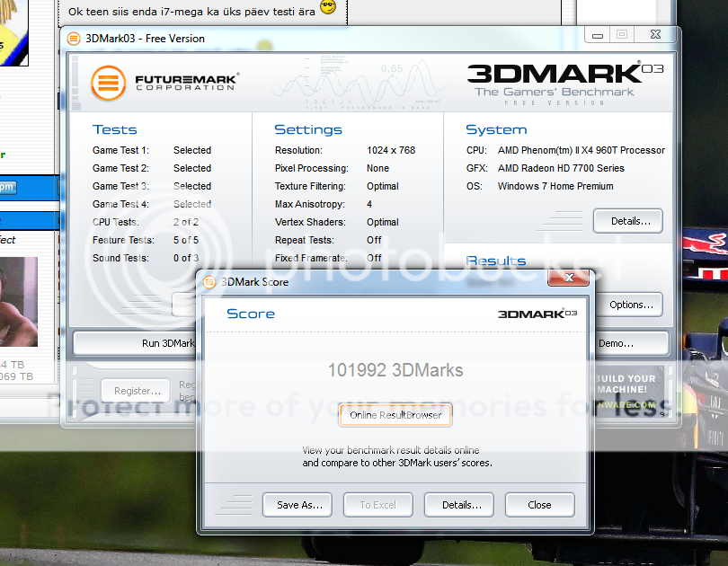Image resolution: width=728 pixels, height=566 pixels.
Task: Click the GFX value "AMD Radeon HD 7700 Series"
Action: point(561,168)
